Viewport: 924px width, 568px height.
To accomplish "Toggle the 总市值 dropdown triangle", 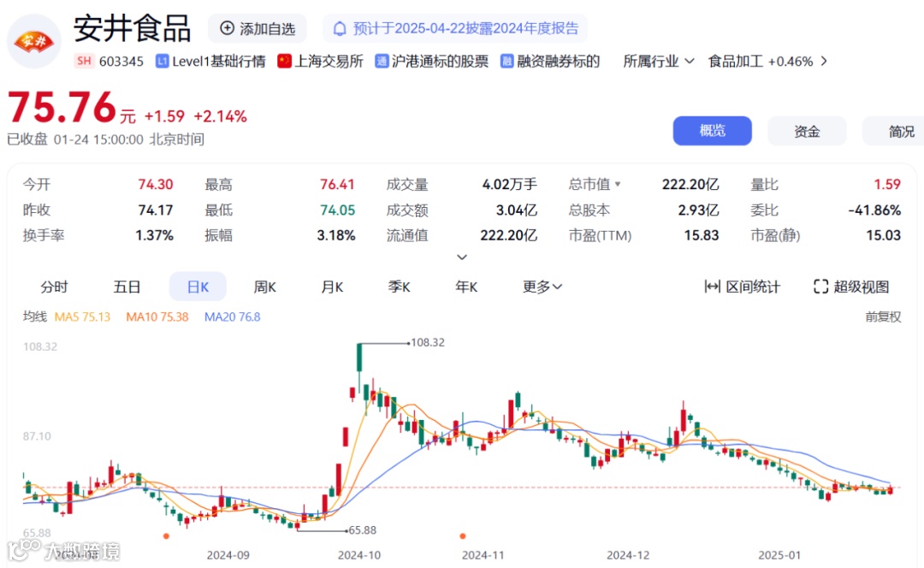I will [618, 185].
